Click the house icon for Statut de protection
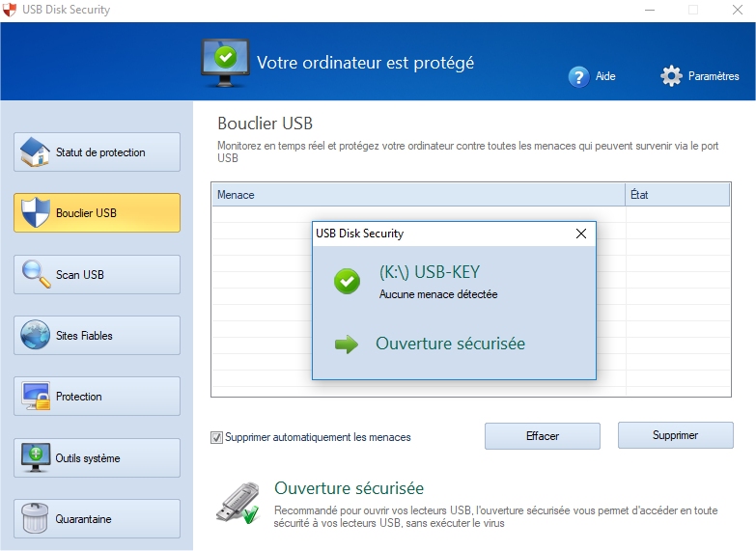The image size is (756, 551). click(x=35, y=152)
